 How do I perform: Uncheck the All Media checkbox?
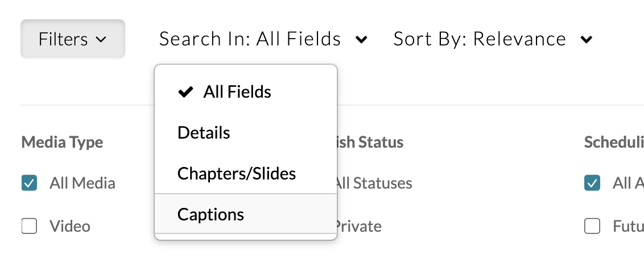[x=29, y=183]
